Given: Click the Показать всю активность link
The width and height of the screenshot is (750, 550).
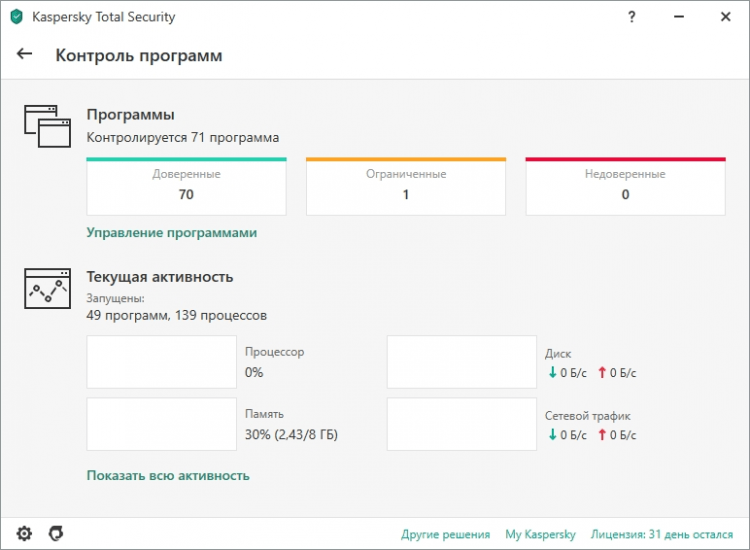Looking at the screenshot, I should click(x=168, y=476).
